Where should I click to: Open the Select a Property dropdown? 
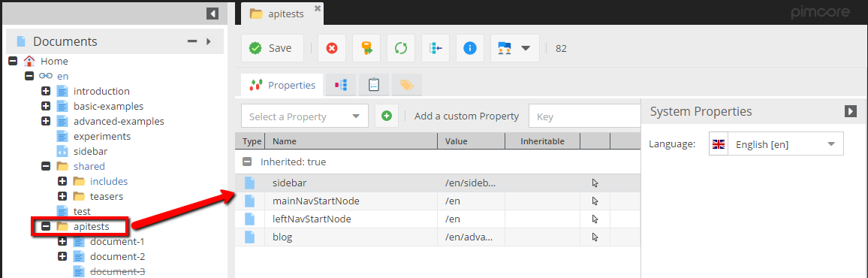click(304, 116)
